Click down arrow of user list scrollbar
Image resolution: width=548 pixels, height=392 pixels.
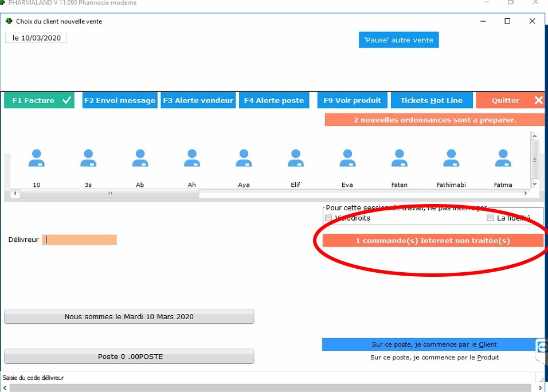point(534,185)
